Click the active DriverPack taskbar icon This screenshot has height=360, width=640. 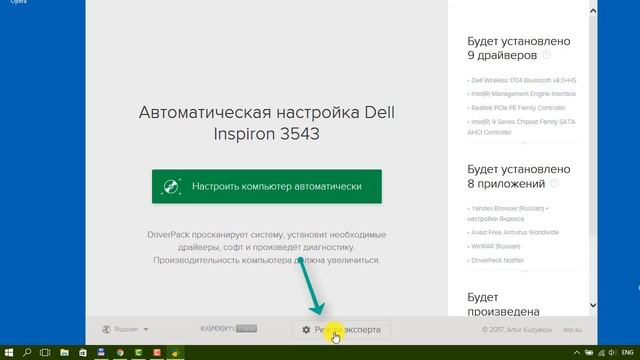click(175, 352)
